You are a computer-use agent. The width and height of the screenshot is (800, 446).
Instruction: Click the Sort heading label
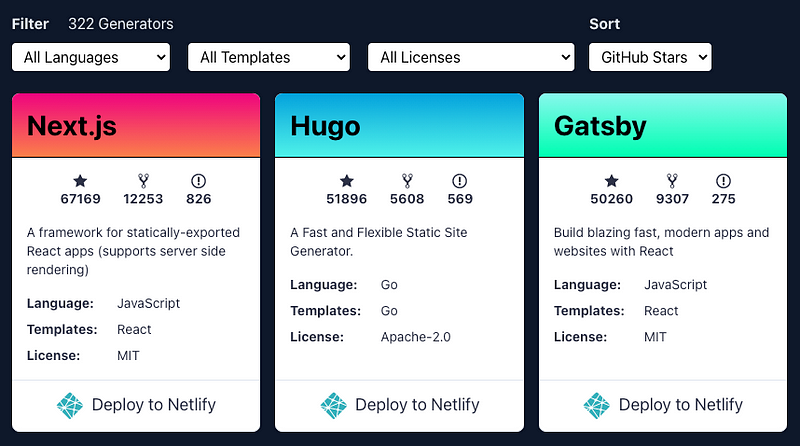[605, 24]
